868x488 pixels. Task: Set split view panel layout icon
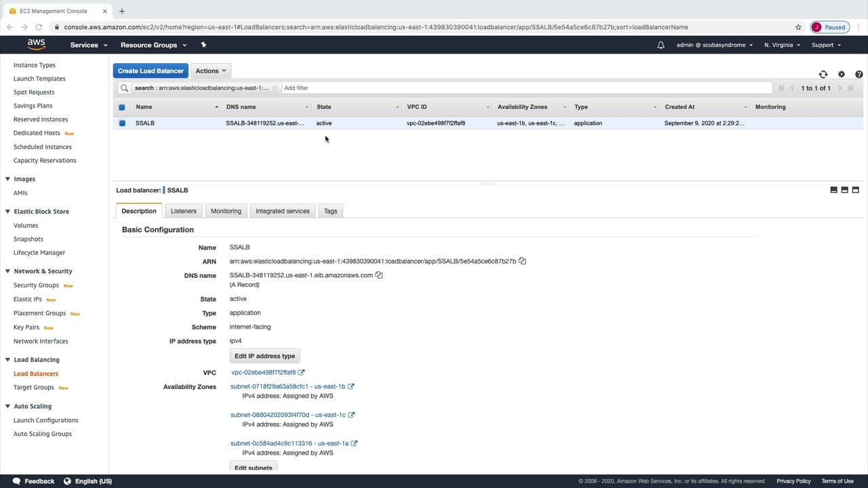coord(845,190)
